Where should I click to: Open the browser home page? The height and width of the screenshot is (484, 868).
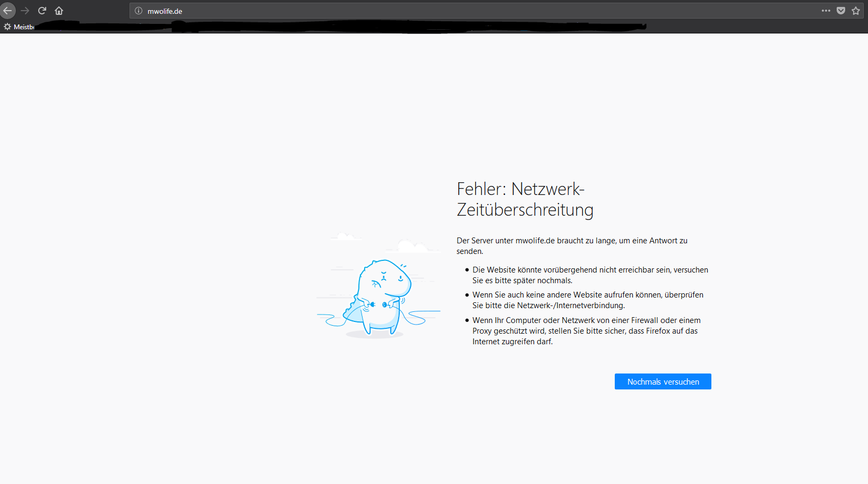tap(58, 11)
